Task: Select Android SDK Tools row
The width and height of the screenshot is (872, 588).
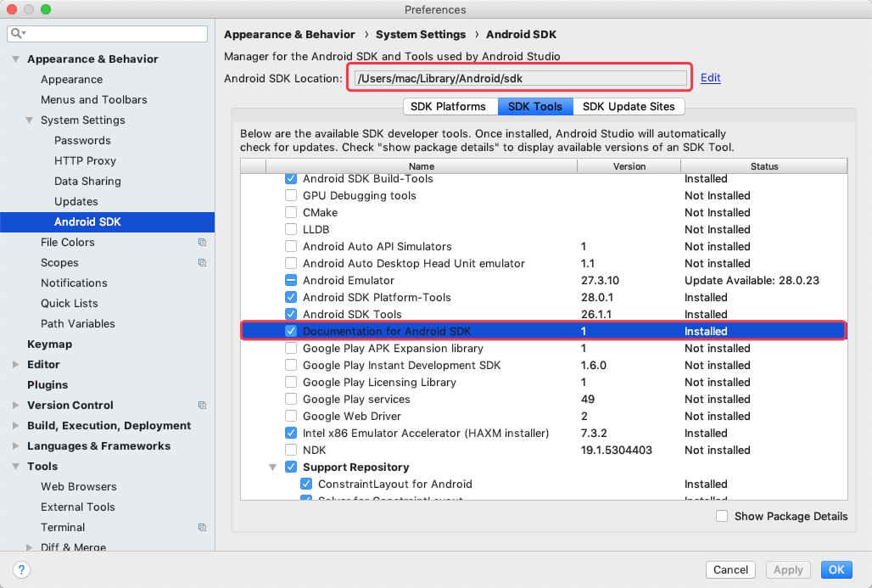Action: click(x=544, y=314)
